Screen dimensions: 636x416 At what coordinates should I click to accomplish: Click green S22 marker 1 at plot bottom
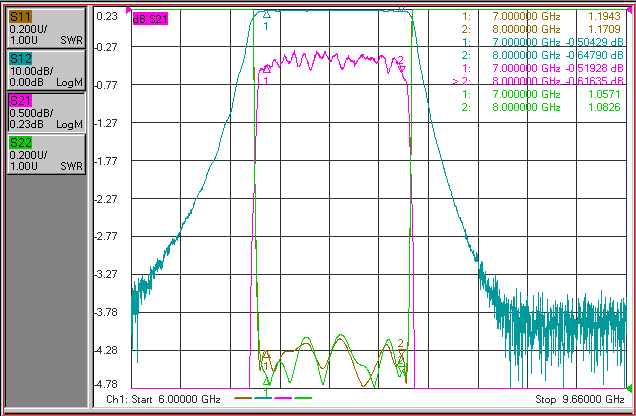pos(266,382)
